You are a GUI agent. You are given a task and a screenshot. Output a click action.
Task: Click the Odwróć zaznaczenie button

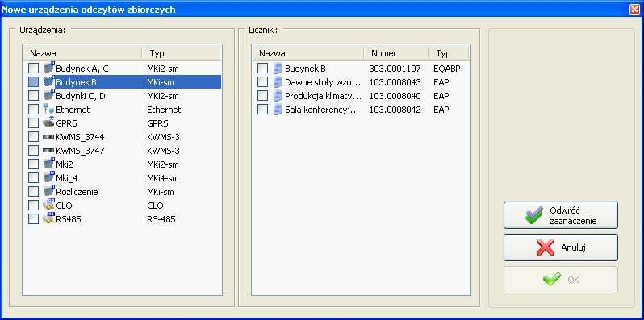click(561, 215)
